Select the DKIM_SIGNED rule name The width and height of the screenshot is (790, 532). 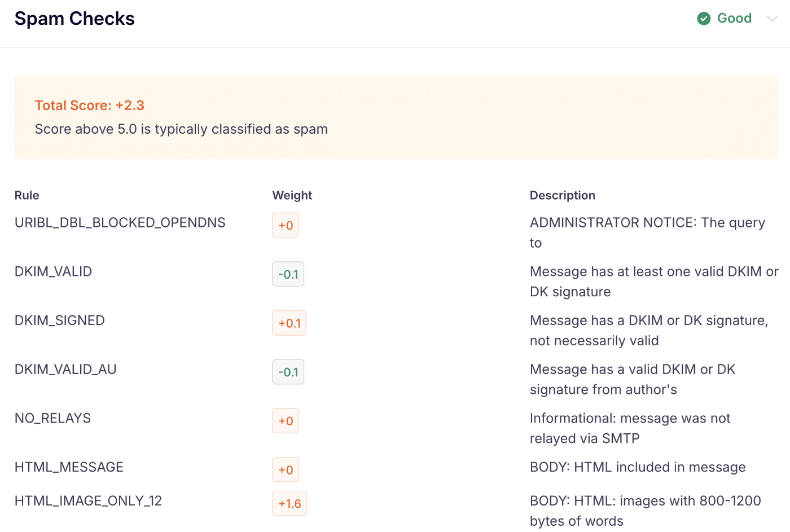point(60,320)
